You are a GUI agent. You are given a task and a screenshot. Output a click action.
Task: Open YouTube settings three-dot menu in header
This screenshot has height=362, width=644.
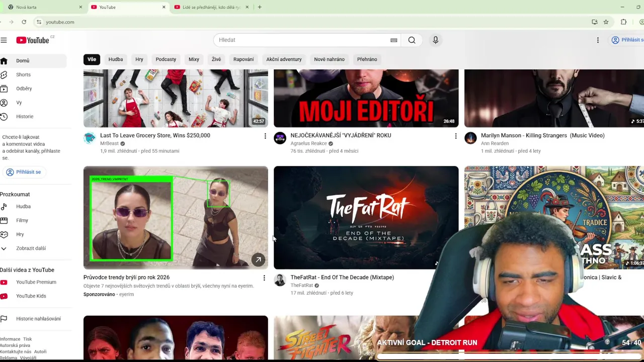[x=598, y=40]
